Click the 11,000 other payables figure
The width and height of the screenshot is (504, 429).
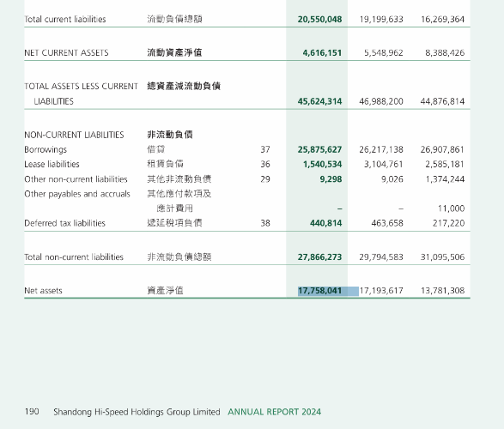pos(452,208)
